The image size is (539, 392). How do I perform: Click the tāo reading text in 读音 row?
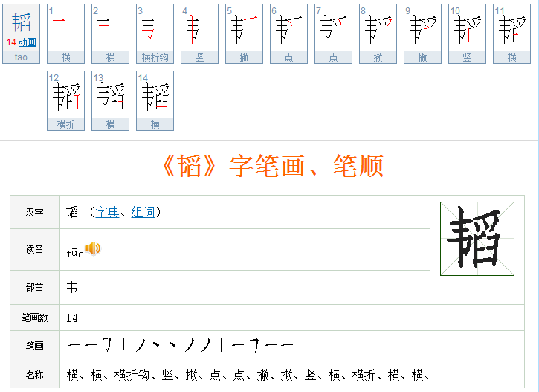click(x=75, y=252)
